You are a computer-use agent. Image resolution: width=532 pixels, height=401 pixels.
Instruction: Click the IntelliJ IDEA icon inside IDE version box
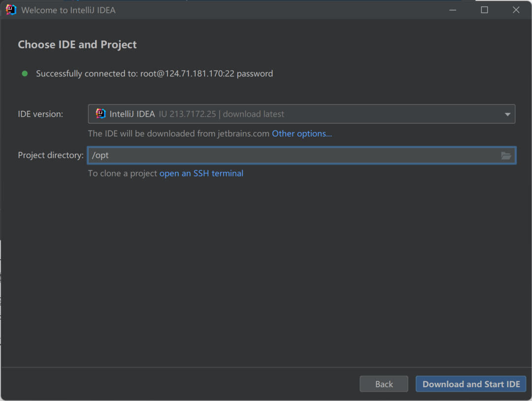[x=101, y=114]
